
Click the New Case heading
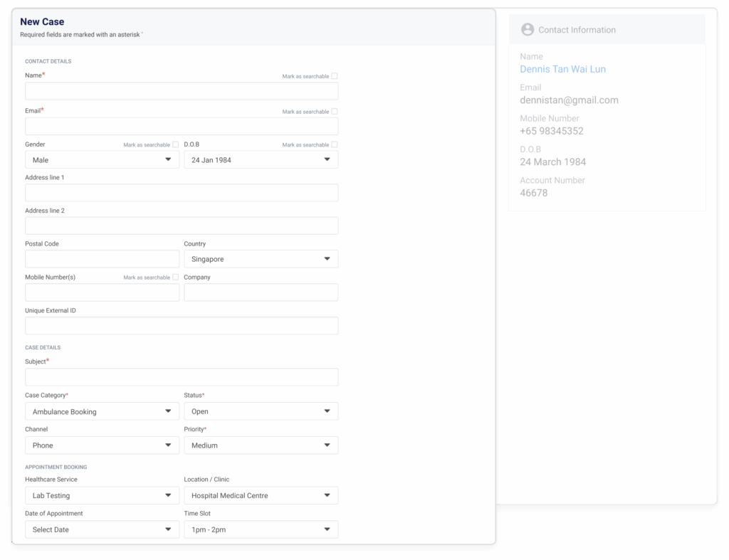click(x=42, y=22)
